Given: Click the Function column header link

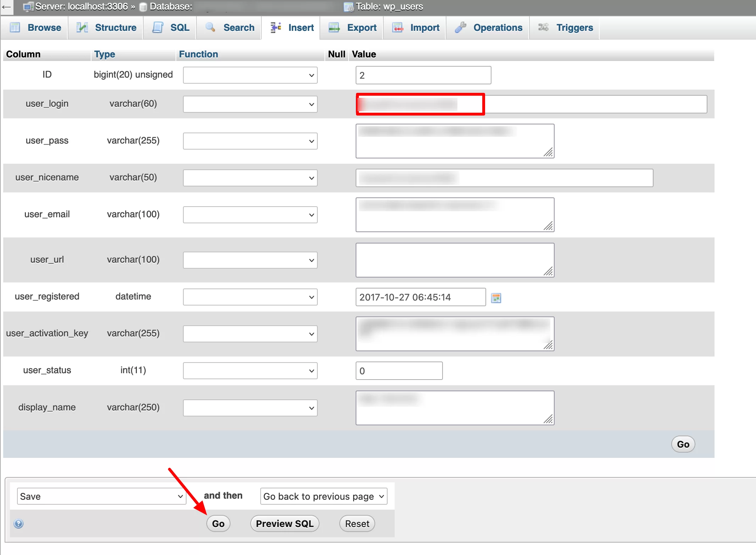Looking at the screenshot, I should click(x=199, y=54).
